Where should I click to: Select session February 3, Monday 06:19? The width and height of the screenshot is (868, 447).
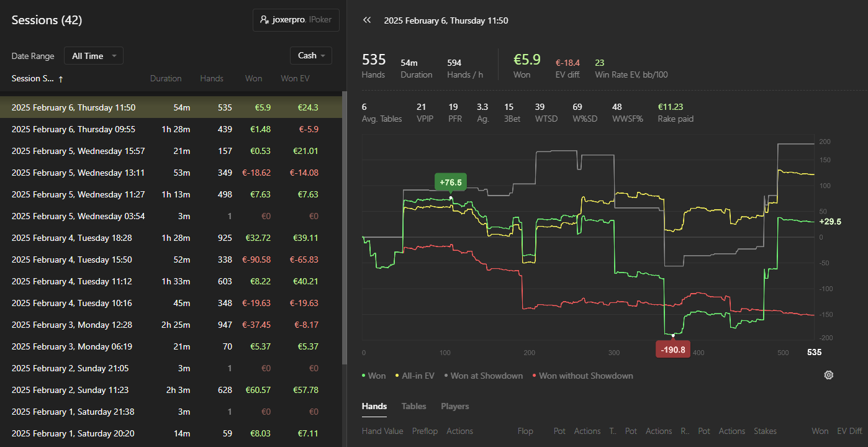click(171, 346)
